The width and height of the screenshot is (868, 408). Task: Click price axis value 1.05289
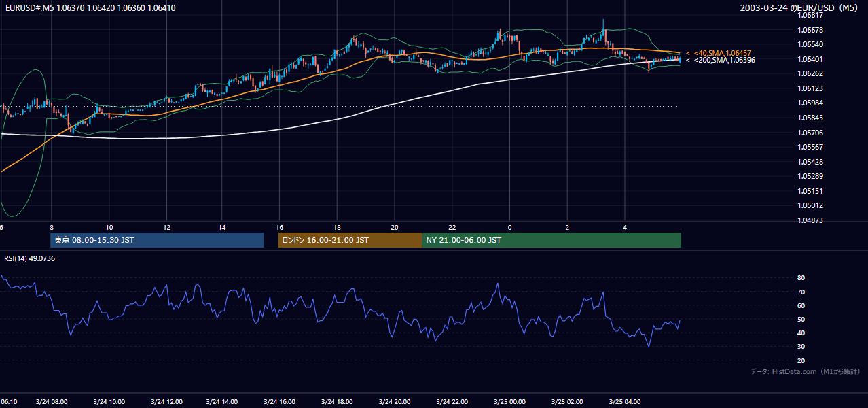click(x=810, y=176)
